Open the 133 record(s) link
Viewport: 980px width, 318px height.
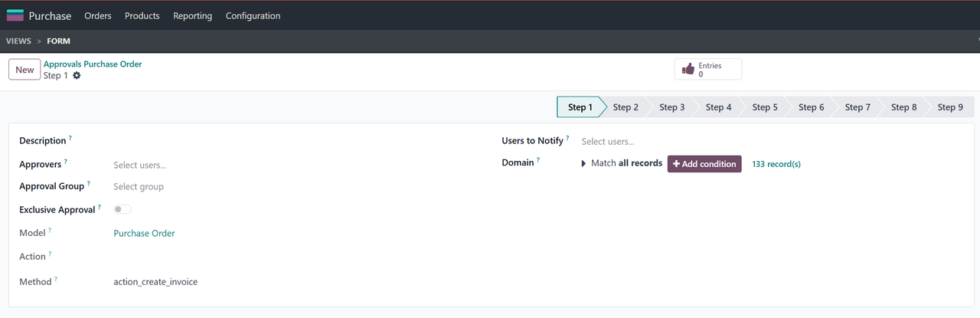(x=776, y=164)
